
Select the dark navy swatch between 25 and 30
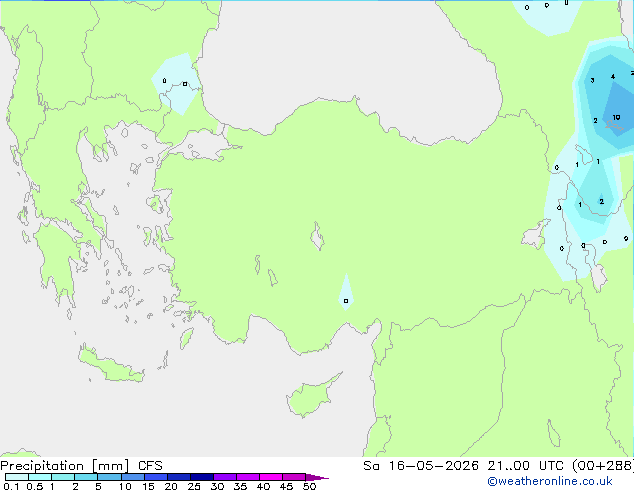click(x=201, y=477)
